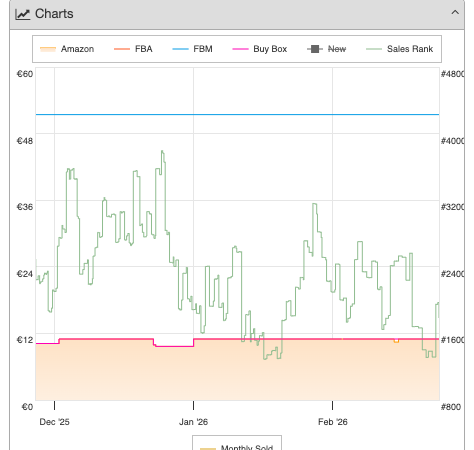This screenshot has width=474, height=450.
Task: Enable the struck-through New series
Action: [x=327, y=49]
